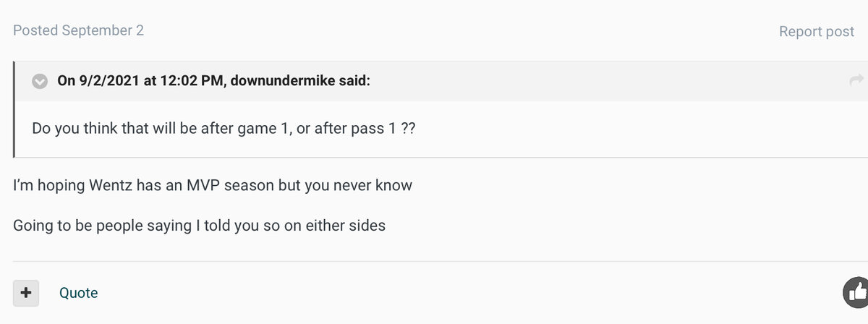Click the sentence about Wentz MVP season

pyautogui.click(x=213, y=185)
